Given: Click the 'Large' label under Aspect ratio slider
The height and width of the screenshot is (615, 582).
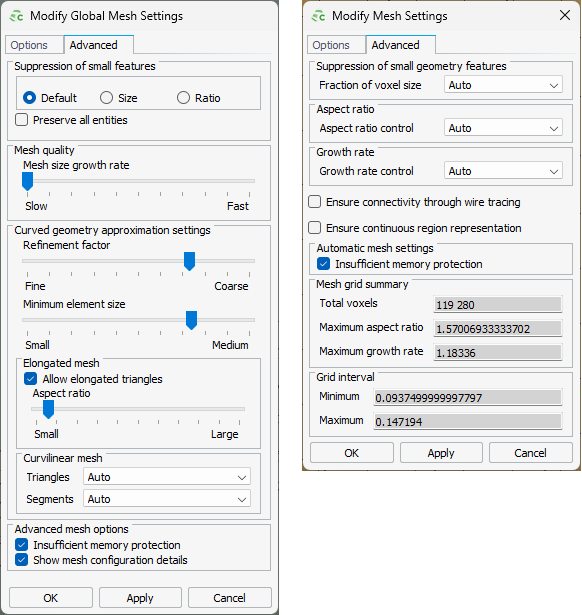Looking at the screenshot, I should coord(224,434).
